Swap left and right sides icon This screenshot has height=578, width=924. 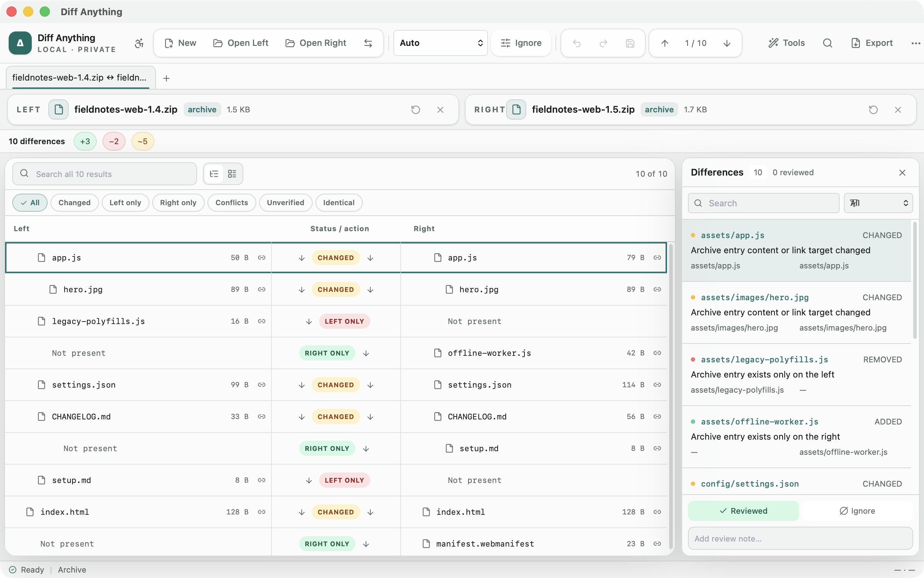tap(368, 43)
